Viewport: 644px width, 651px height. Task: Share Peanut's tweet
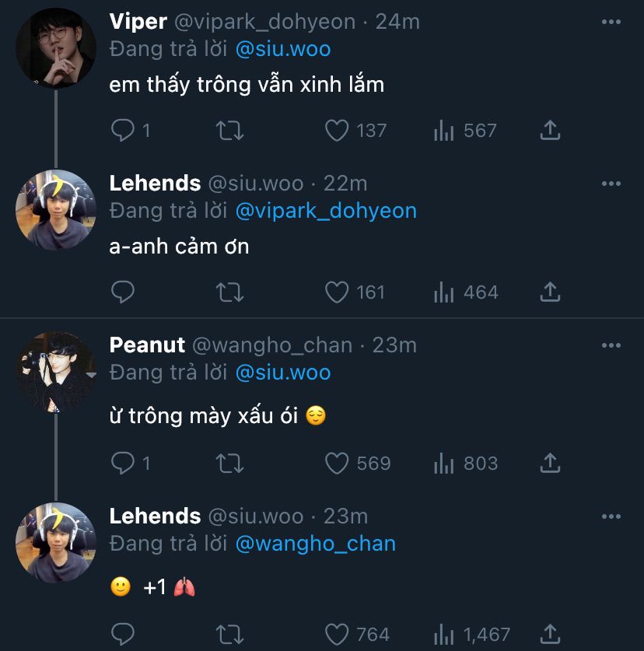(x=550, y=464)
